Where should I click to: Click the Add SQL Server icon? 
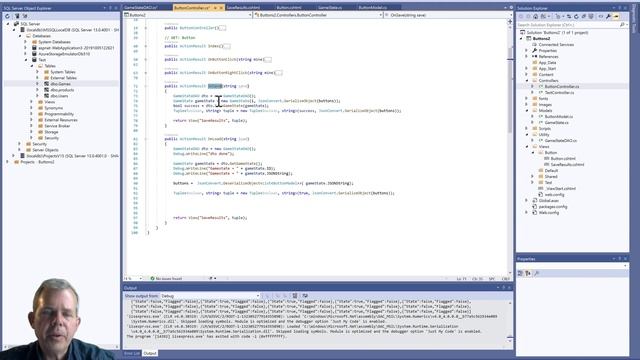[17, 16]
